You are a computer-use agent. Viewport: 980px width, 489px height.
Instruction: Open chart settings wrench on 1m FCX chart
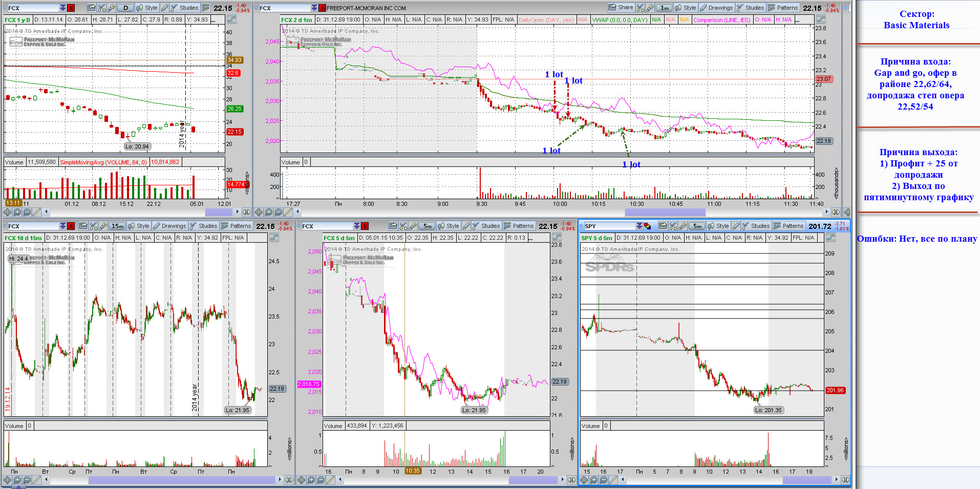[x=650, y=8]
